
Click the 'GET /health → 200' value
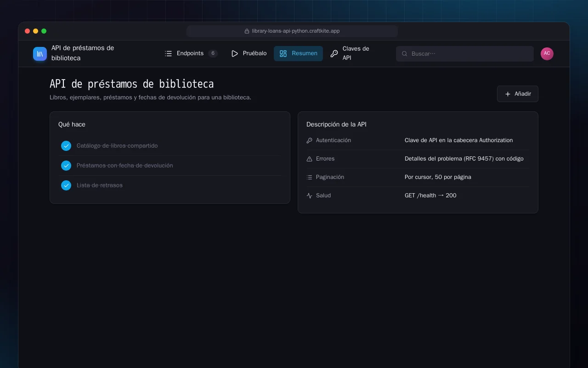(x=430, y=195)
